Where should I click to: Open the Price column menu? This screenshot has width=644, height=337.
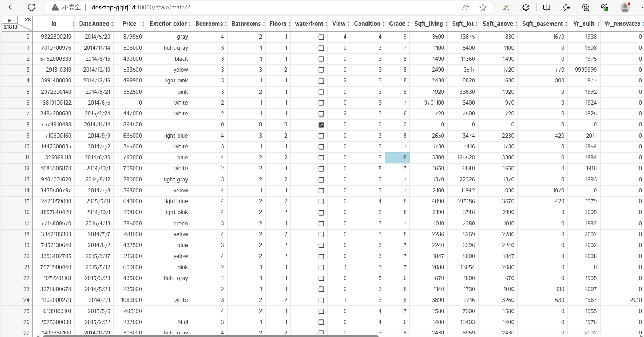(x=144, y=24)
